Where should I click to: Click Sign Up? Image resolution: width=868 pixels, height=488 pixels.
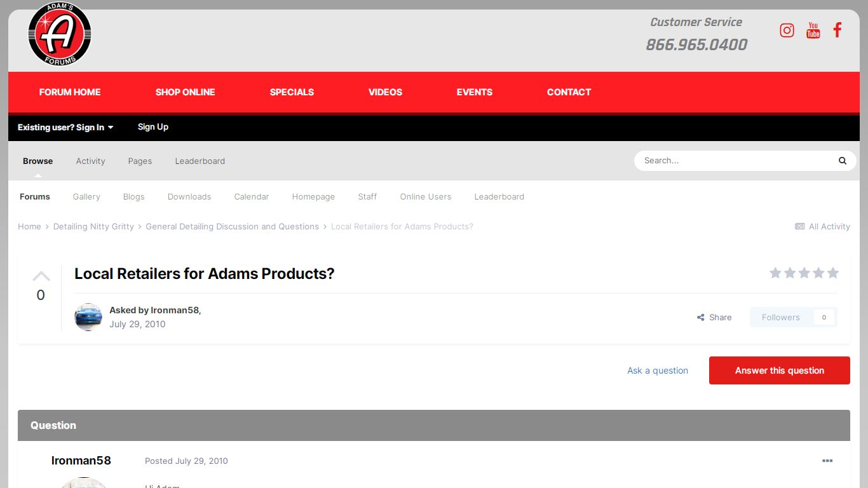pyautogui.click(x=153, y=126)
